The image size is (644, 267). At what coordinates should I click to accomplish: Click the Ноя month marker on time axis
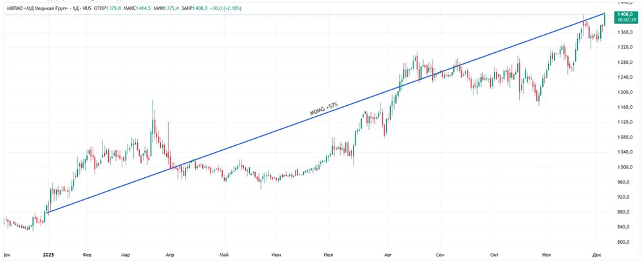coord(547,255)
